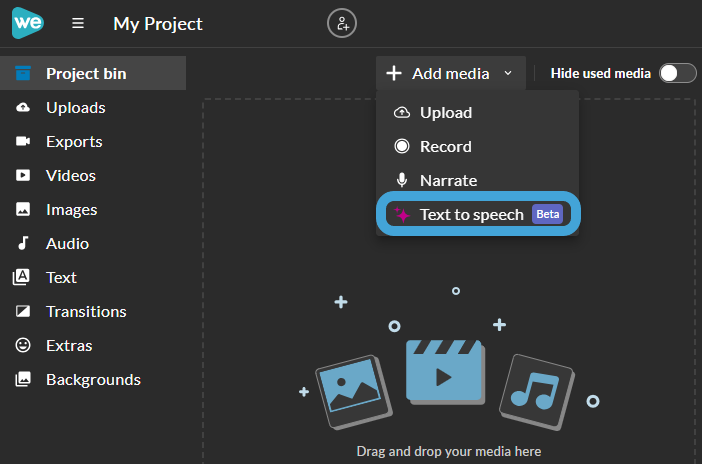This screenshot has width=702, height=464.
Task: Click the Transitions icon in sidebar
Action: point(23,311)
